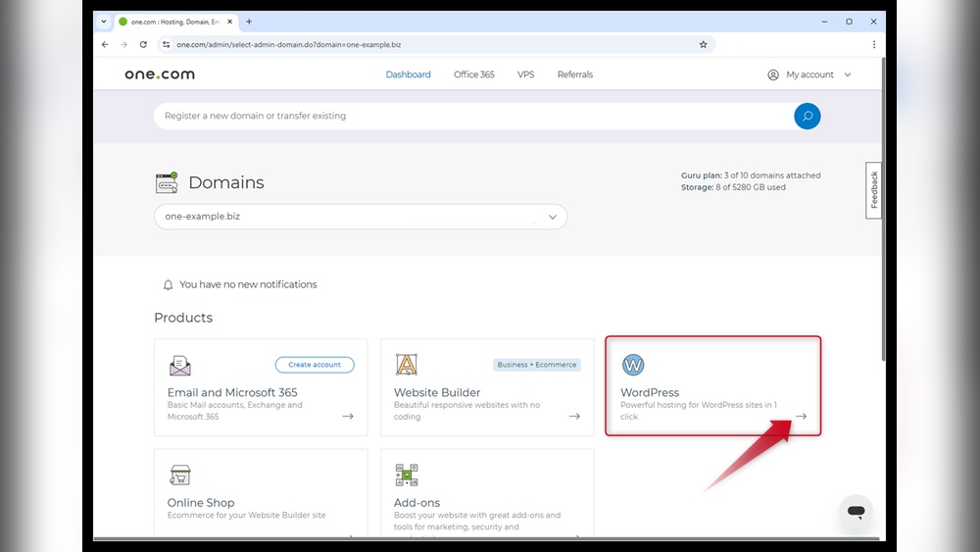Open the Dashboard tab
The height and width of the screenshot is (552, 980).
(x=408, y=75)
